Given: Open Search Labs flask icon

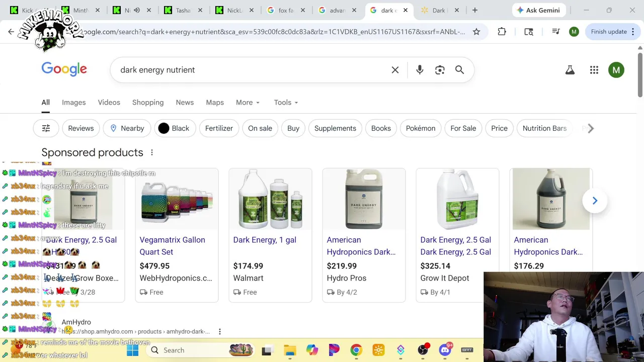Looking at the screenshot, I should [x=570, y=70].
